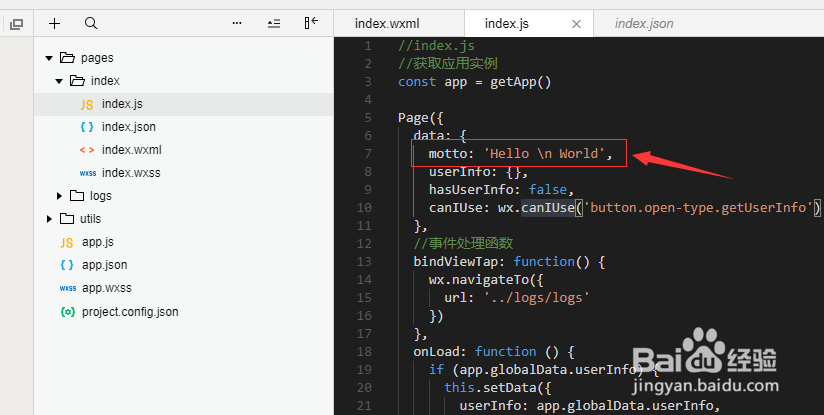Hide the file tree panel

point(311,23)
